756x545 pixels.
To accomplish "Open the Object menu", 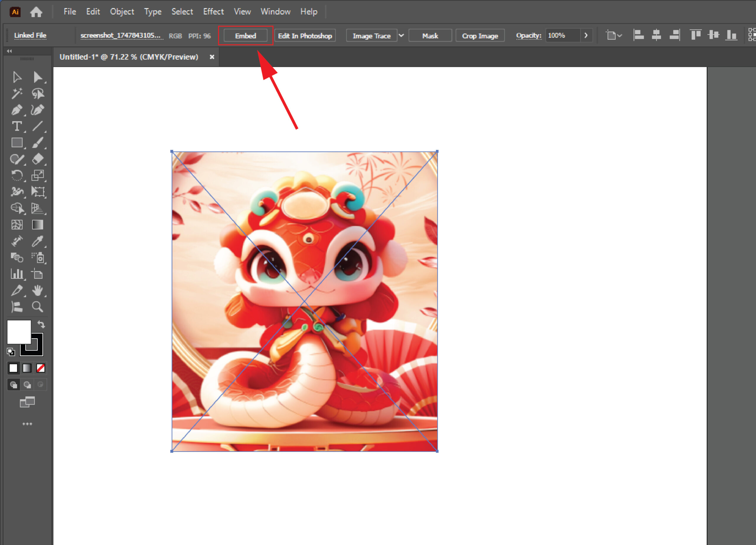I will click(x=122, y=12).
